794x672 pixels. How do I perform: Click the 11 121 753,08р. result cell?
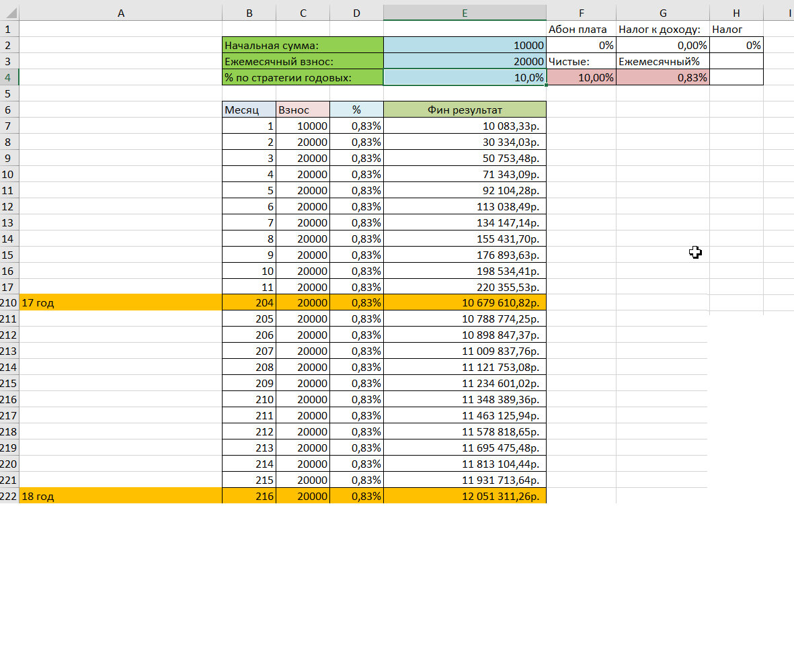point(465,367)
